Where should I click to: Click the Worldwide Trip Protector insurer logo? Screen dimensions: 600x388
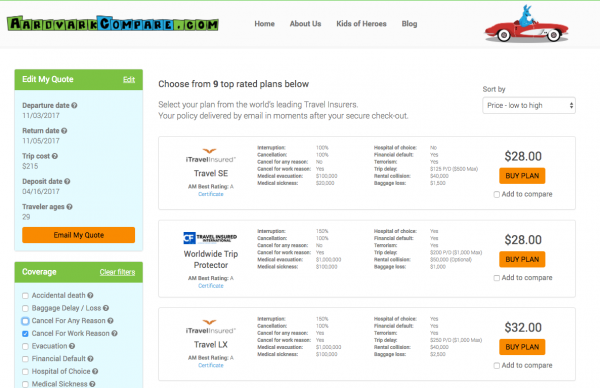click(x=210, y=238)
